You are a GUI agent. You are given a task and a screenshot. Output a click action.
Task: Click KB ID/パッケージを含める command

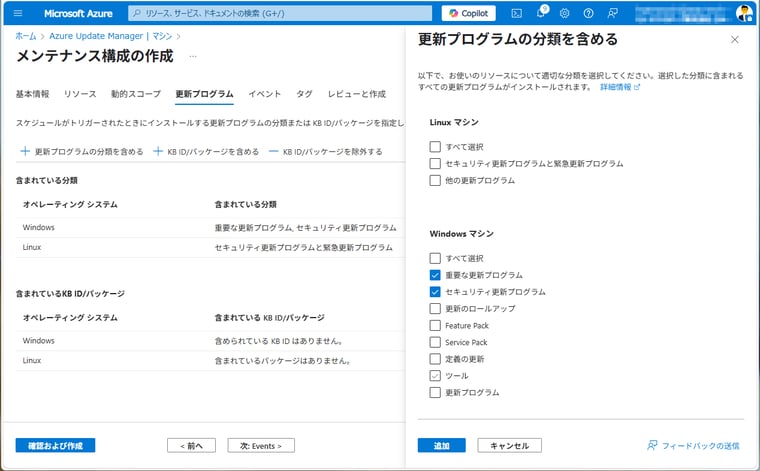(x=206, y=152)
